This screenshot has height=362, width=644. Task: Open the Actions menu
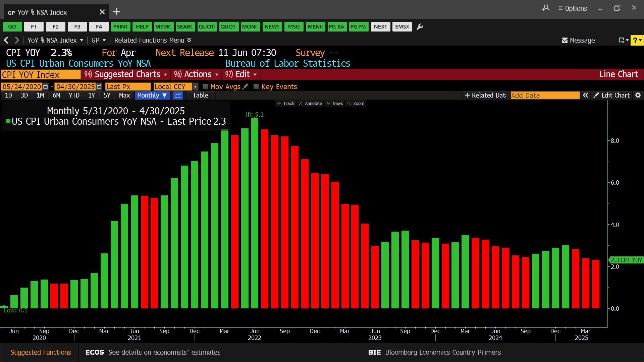pyautogui.click(x=196, y=74)
